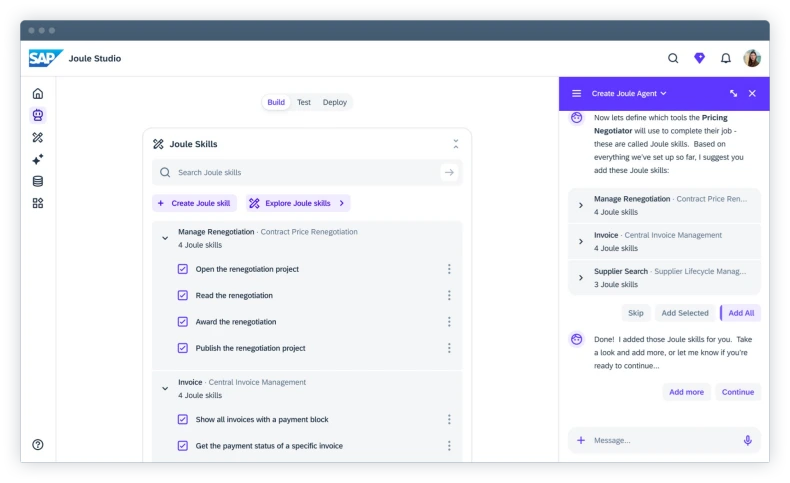The height and width of the screenshot is (483, 790).
Task: Click Create Joule skill button
Action: (194, 203)
